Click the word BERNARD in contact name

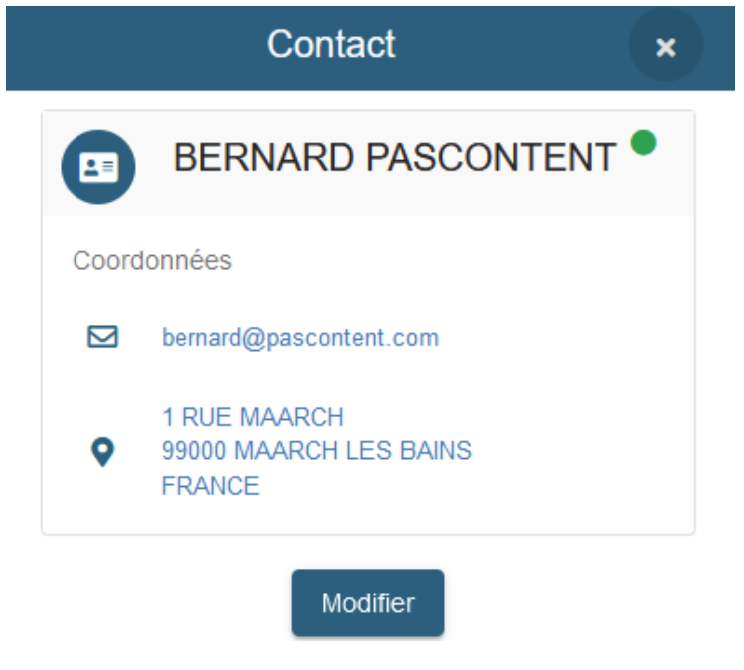click(264, 157)
